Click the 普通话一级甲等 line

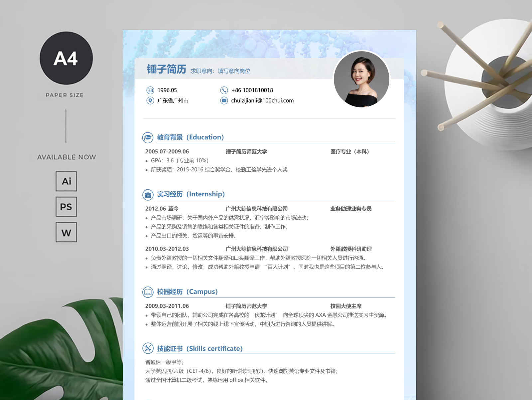(x=165, y=362)
